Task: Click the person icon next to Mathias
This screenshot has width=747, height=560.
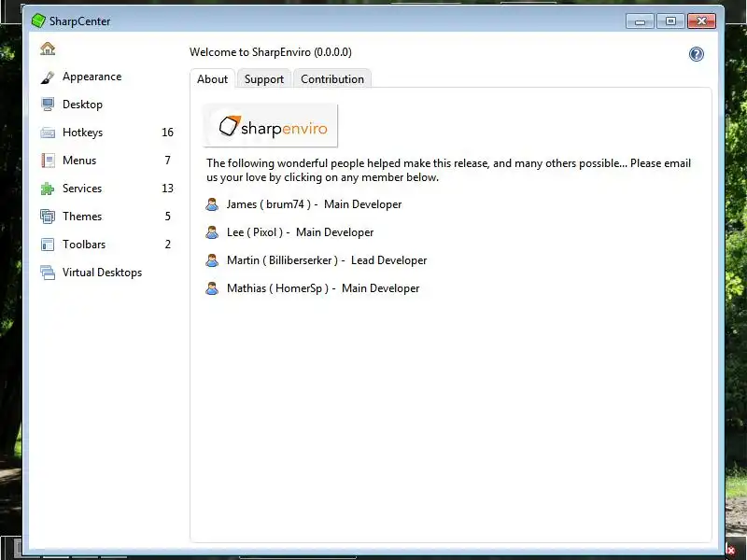Action: [212, 288]
